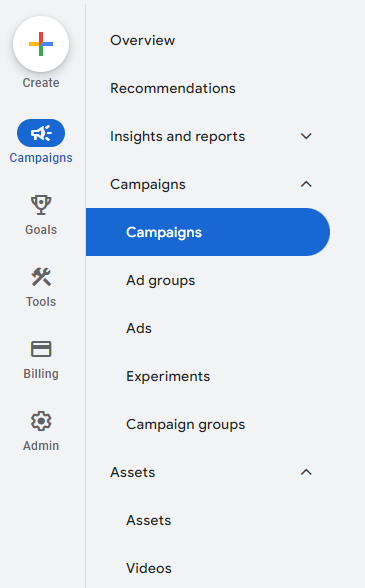Click the Tools label in the rail
The width and height of the screenshot is (365, 588).
(41, 302)
